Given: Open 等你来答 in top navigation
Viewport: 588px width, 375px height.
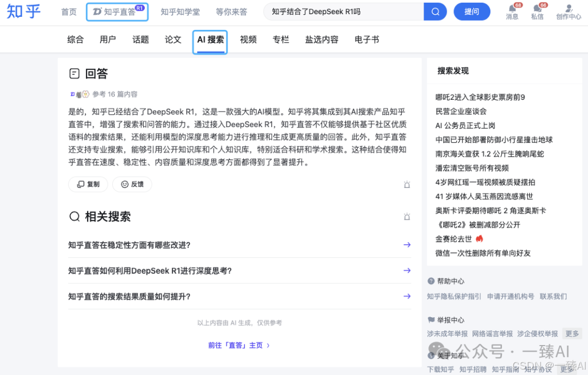Looking at the screenshot, I should (x=231, y=12).
